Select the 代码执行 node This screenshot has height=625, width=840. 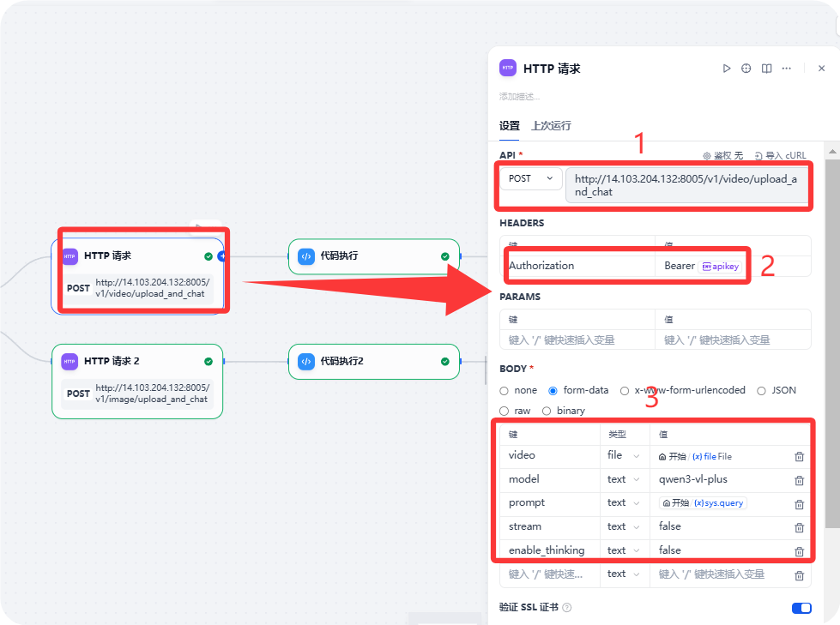(x=374, y=257)
